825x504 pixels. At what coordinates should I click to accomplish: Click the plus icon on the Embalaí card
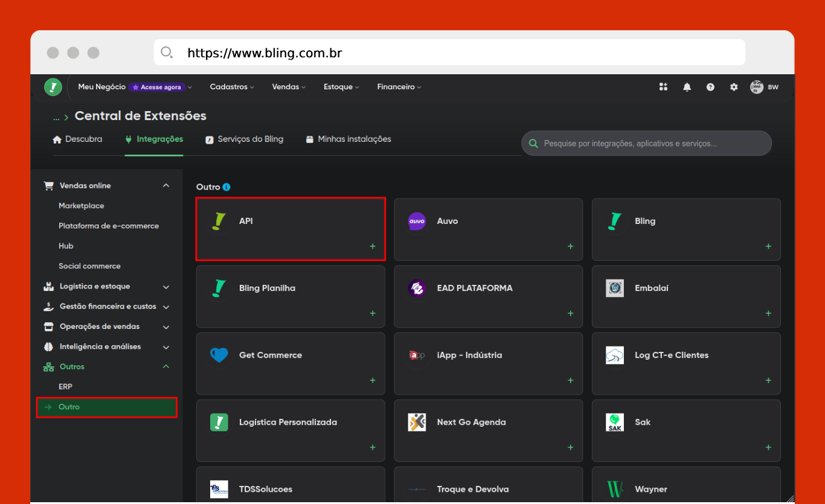coord(768,313)
